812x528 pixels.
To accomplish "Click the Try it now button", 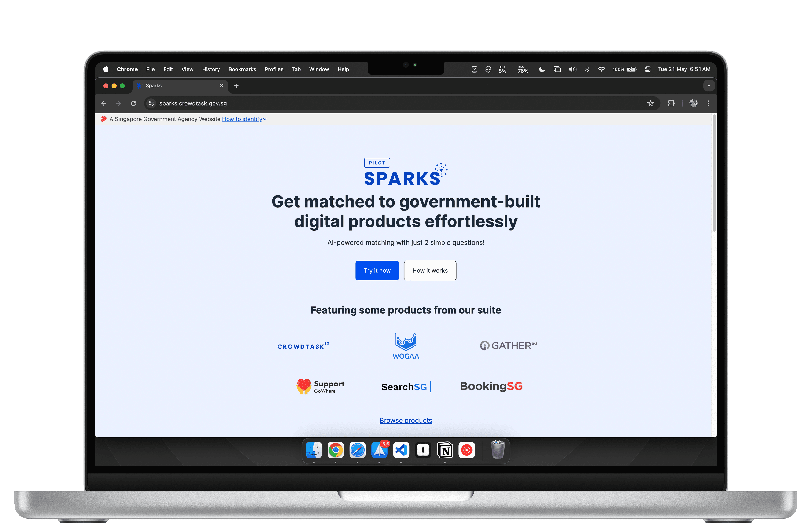I will 377,271.
